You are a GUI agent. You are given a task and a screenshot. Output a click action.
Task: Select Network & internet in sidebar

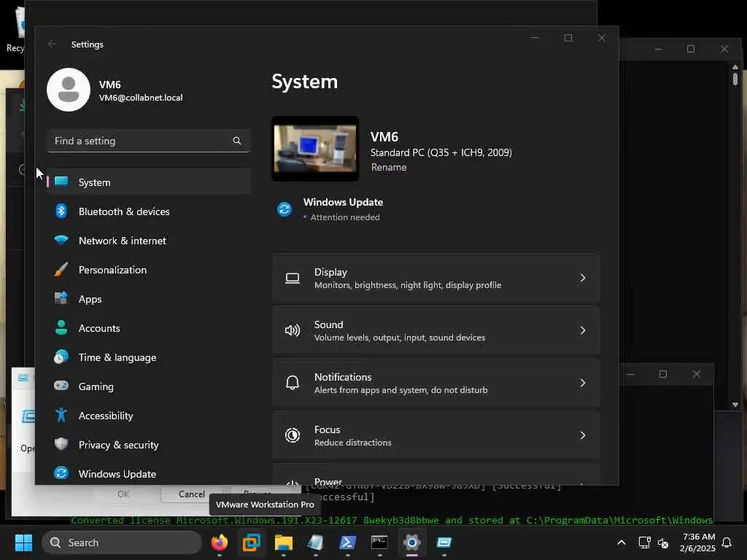pos(149,241)
